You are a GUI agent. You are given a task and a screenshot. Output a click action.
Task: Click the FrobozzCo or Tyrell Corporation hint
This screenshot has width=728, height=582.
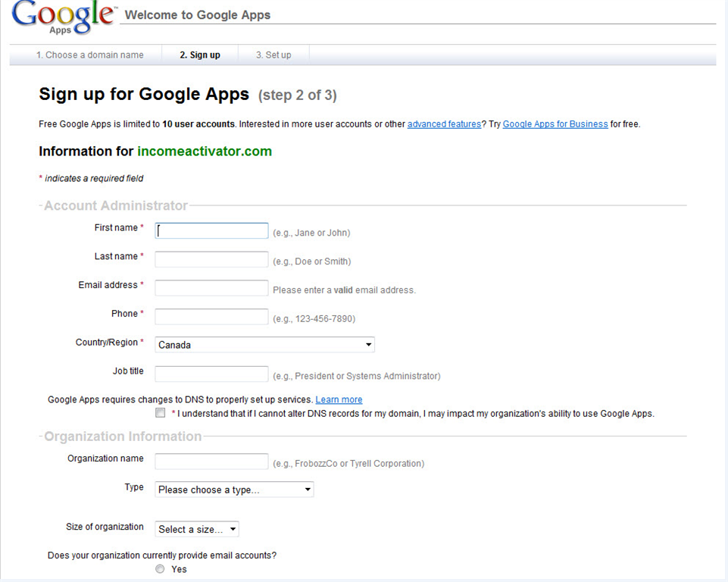tap(348, 464)
